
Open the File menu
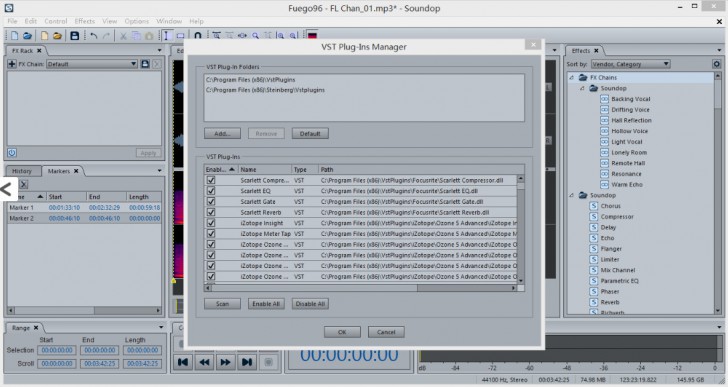click(13, 21)
